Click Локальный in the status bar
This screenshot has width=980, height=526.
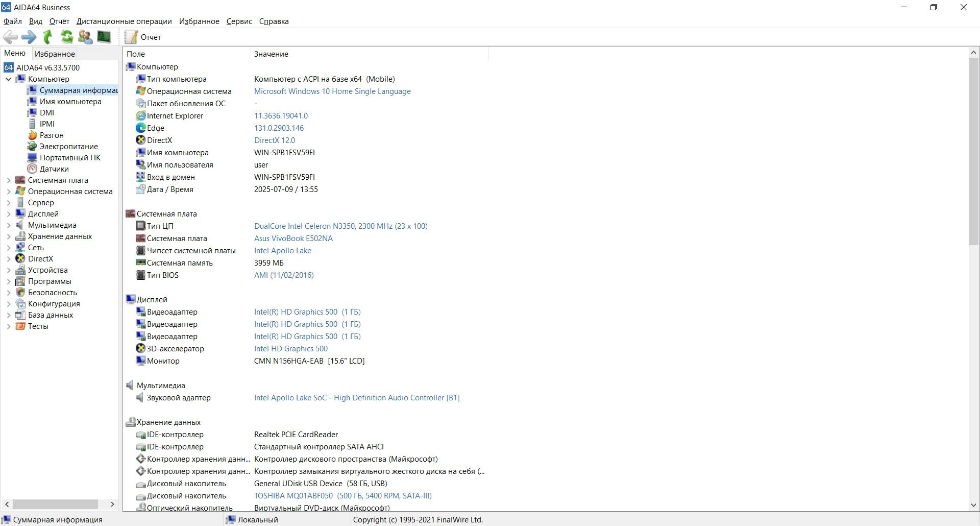pos(258,520)
